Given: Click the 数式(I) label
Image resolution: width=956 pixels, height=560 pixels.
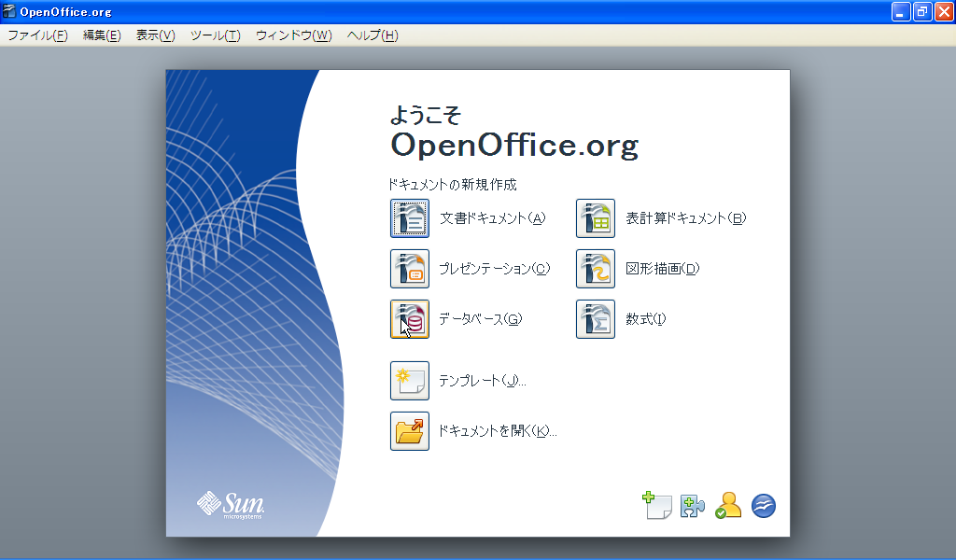Looking at the screenshot, I should (646, 319).
